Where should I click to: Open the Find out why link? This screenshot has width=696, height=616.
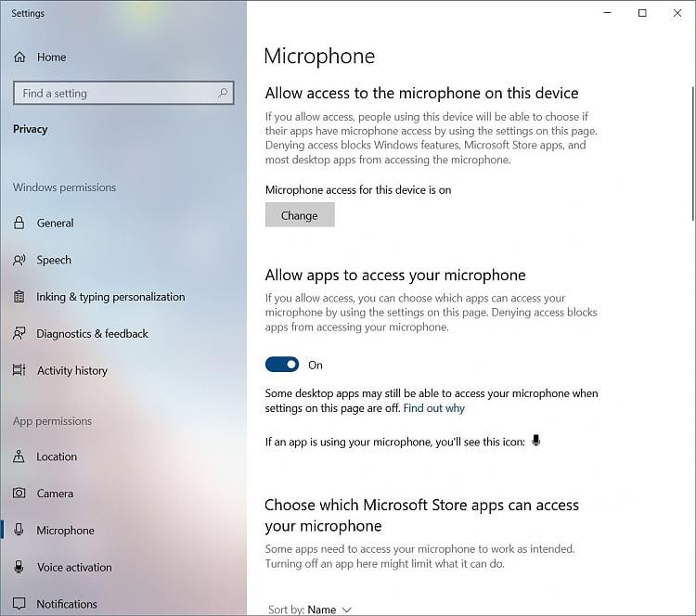pyautogui.click(x=433, y=408)
